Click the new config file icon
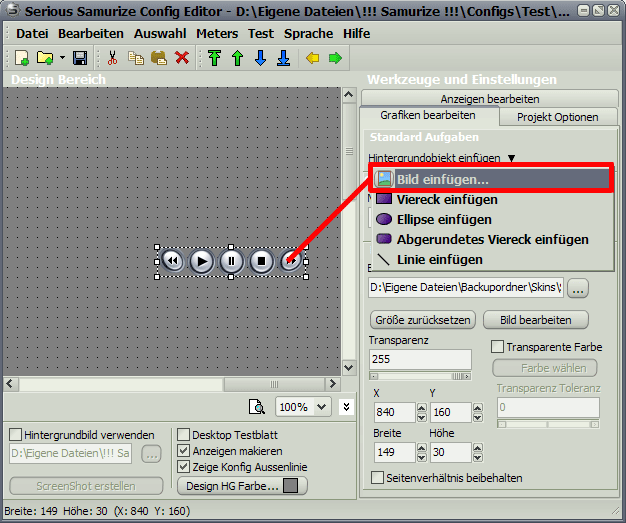 tap(22, 58)
